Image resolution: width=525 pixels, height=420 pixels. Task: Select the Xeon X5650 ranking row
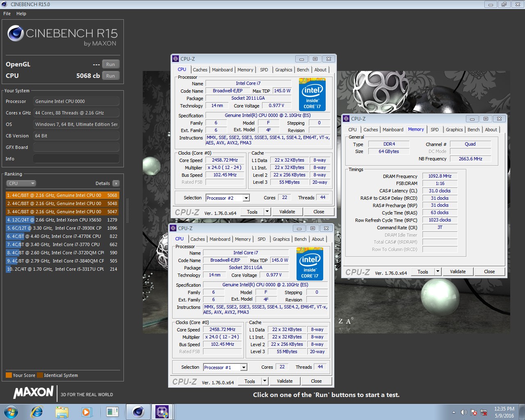62,220
